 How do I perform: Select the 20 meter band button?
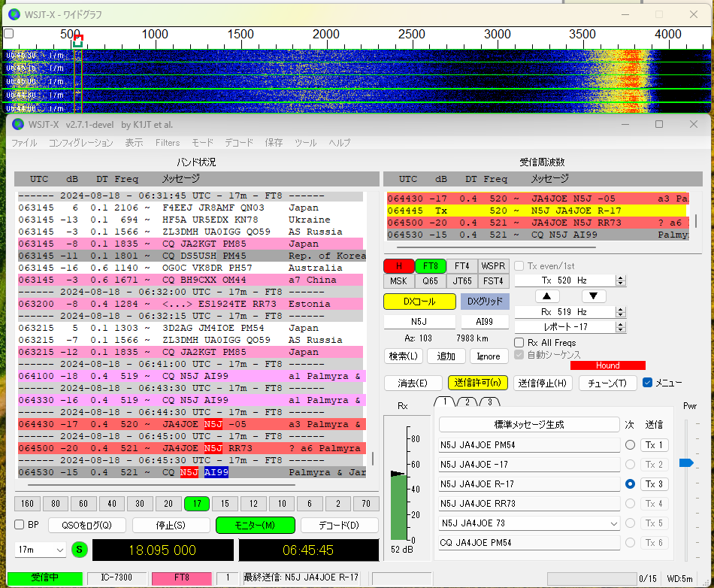(x=168, y=504)
